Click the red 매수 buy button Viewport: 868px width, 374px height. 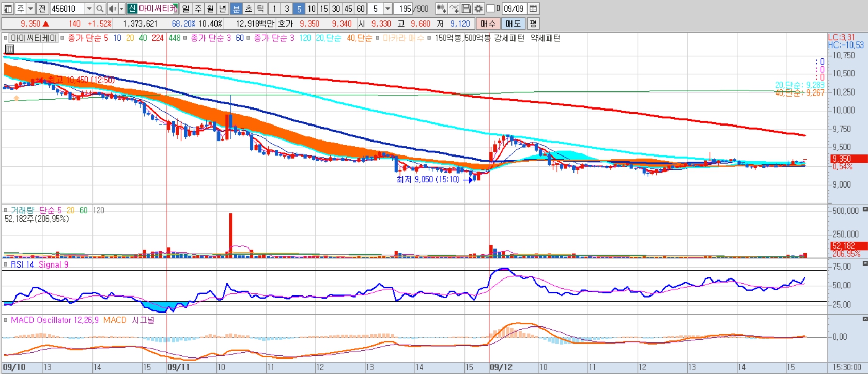pyautogui.click(x=488, y=24)
